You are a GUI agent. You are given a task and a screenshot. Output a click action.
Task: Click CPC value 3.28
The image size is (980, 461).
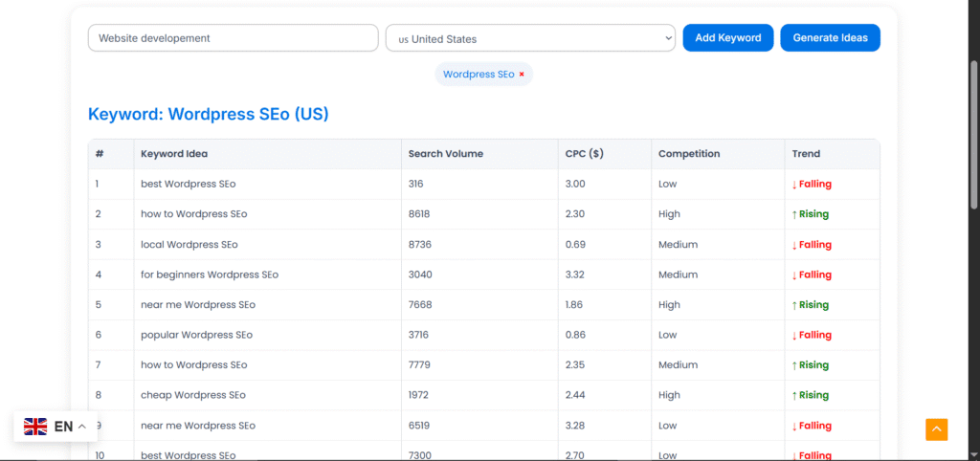coord(575,426)
